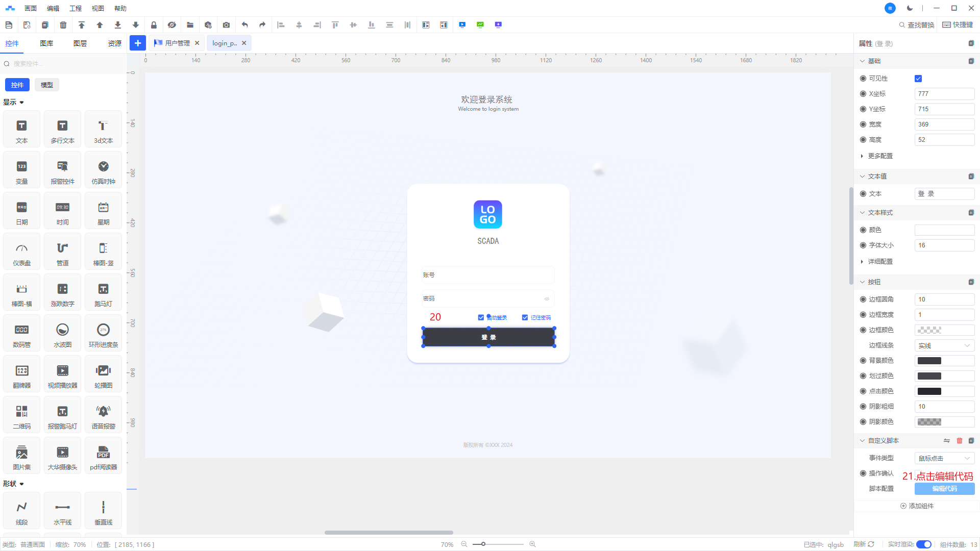Select the 二维码 QR code control
980x551 pixels.
point(21,417)
